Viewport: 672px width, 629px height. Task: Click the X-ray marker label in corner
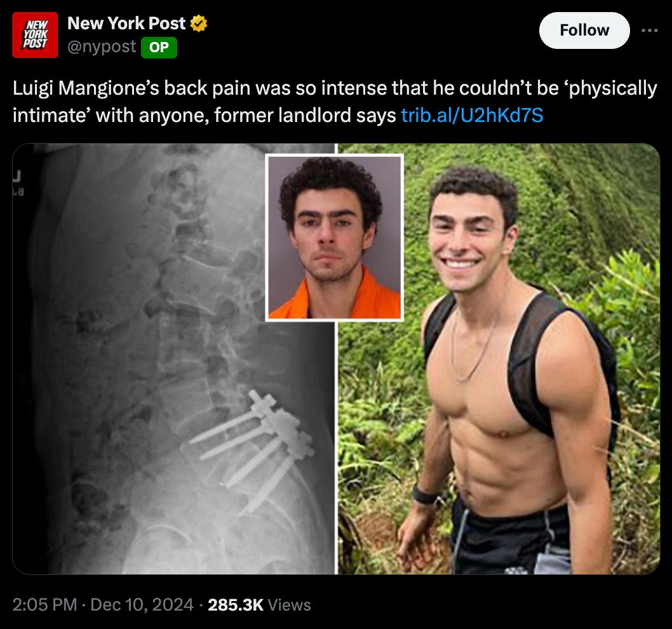[x=18, y=184]
